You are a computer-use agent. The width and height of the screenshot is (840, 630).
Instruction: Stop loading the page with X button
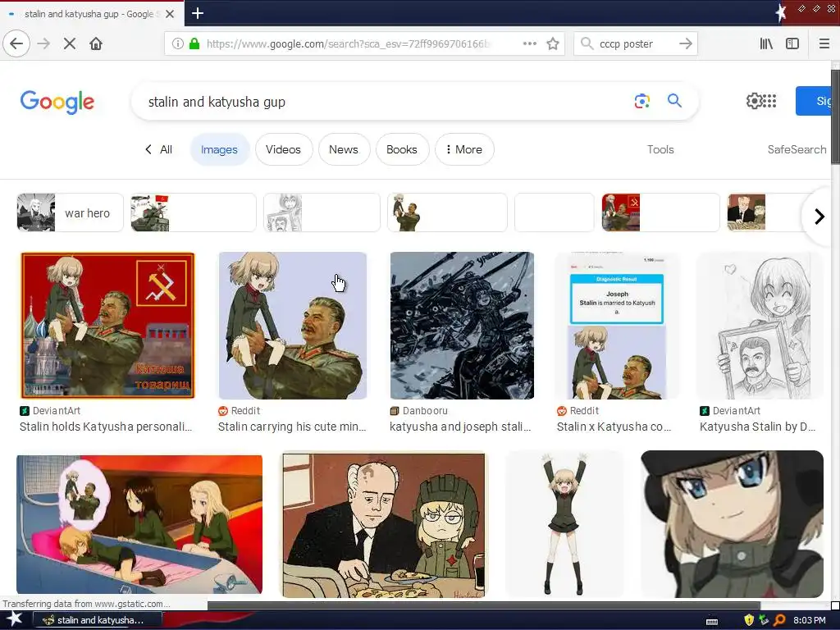70,43
